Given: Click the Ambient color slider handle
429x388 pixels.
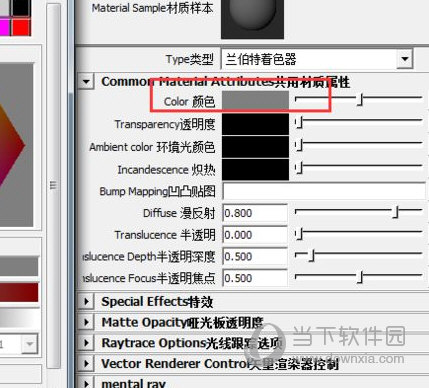Looking at the screenshot, I should [299, 145].
